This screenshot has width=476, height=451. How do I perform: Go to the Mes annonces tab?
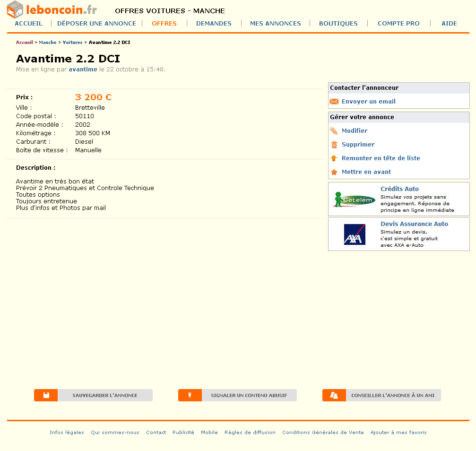click(275, 23)
